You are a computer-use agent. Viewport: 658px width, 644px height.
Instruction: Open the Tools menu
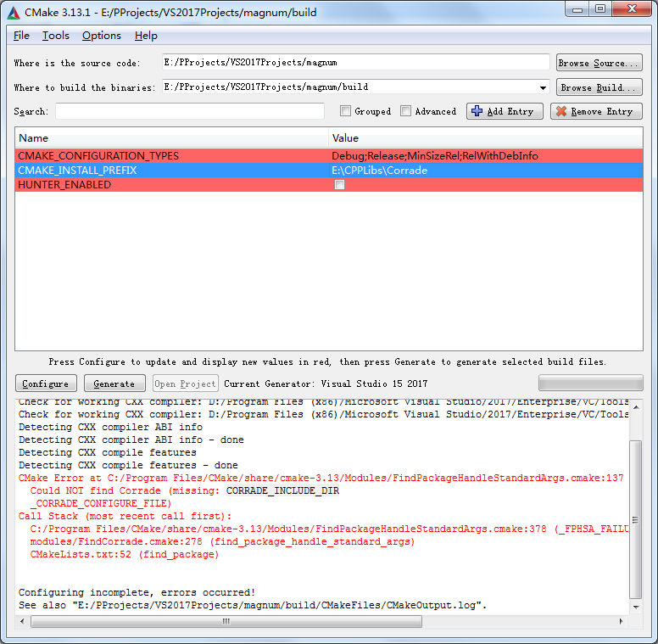coord(55,36)
